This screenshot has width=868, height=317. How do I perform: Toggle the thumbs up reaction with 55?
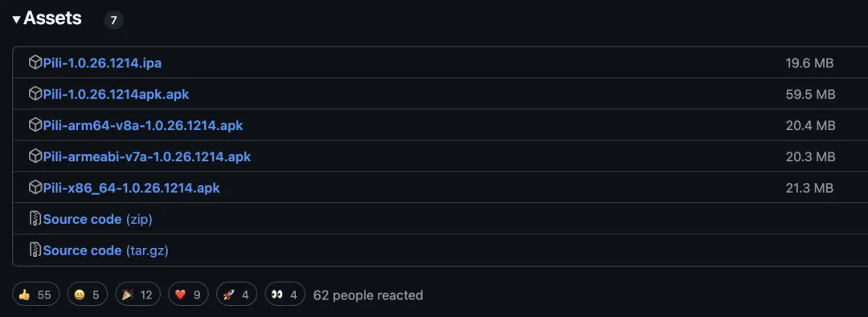pyautogui.click(x=35, y=295)
